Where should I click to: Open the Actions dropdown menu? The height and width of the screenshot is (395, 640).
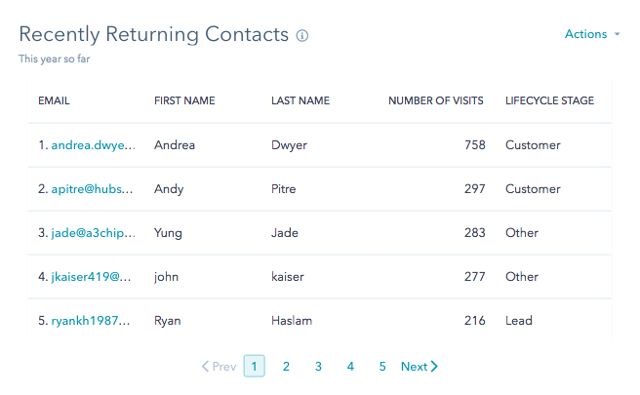pos(592,34)
